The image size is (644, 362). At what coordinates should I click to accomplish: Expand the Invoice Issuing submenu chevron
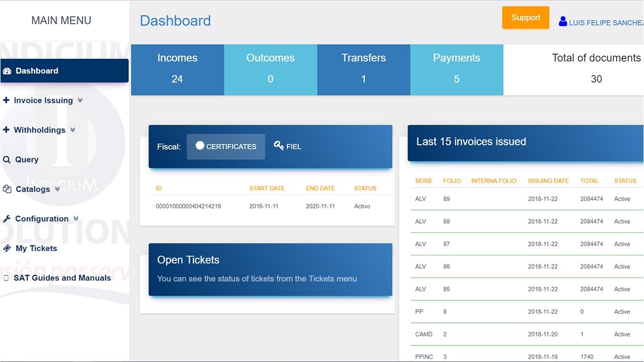(x=80, y=101)
